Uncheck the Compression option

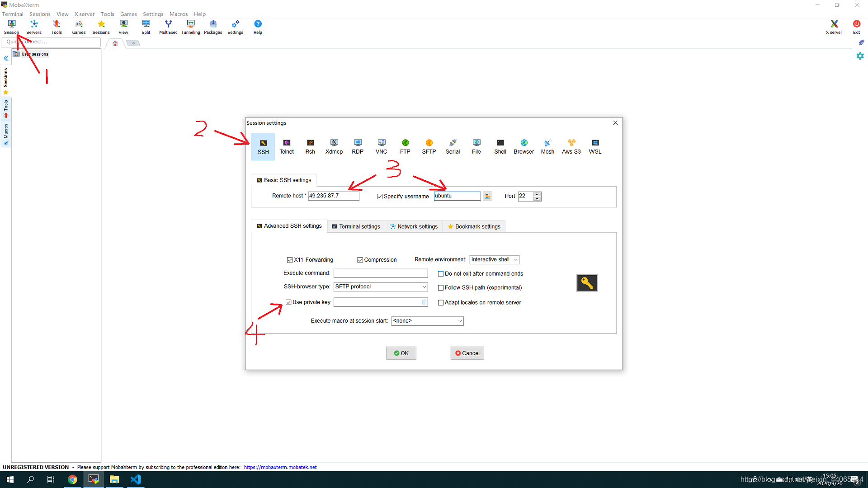(360, 260)
